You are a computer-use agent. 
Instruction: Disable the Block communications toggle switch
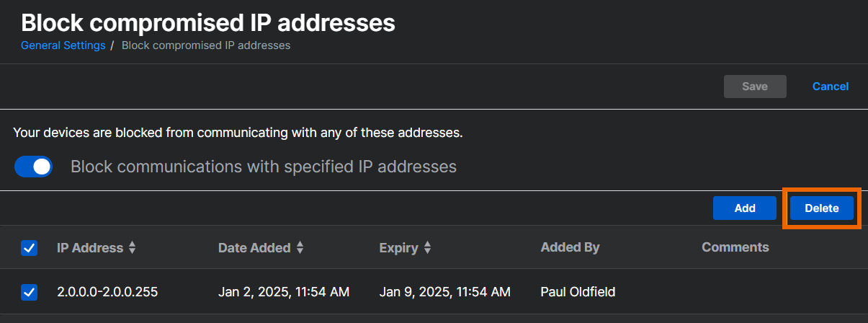[x=34, y=167]
